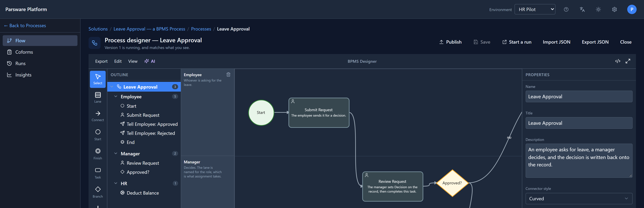Select the Approved? gateway on canvas
Viewport: 644px width, 208px height.
pyautogui.click(x=452, y=183)
